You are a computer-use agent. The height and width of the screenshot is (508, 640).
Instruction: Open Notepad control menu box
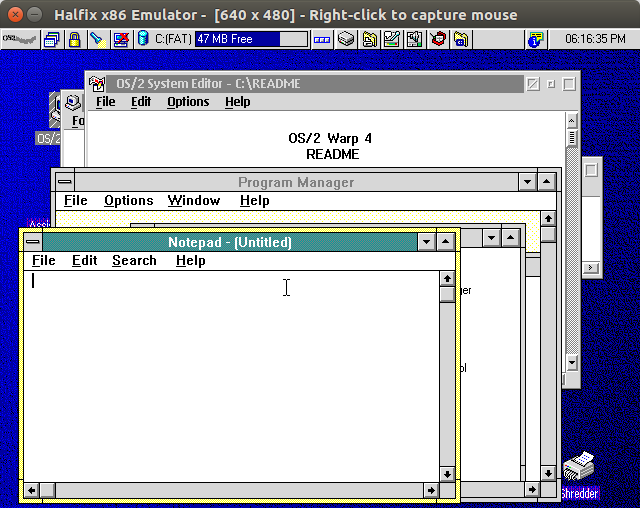33,242
